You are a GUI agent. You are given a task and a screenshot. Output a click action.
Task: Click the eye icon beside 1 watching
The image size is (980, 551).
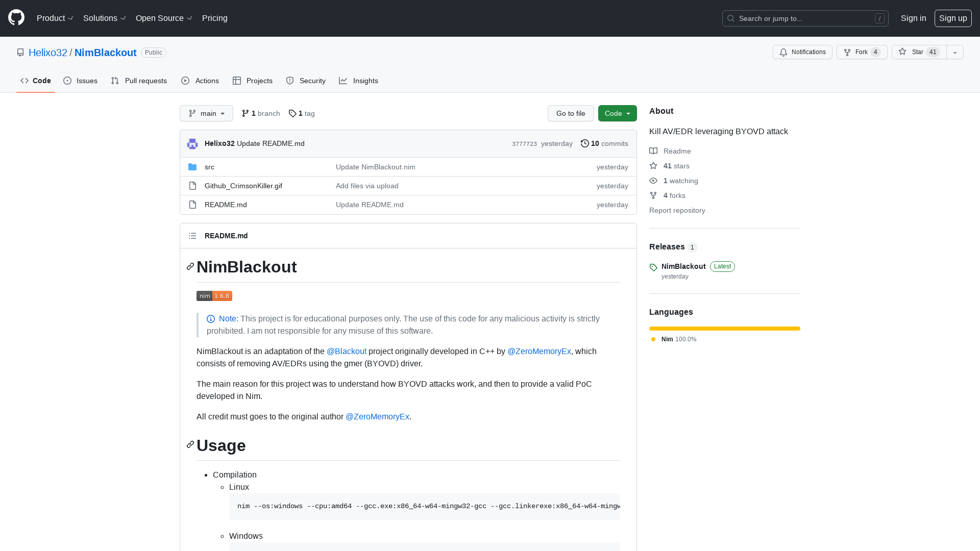click(653, 181)
